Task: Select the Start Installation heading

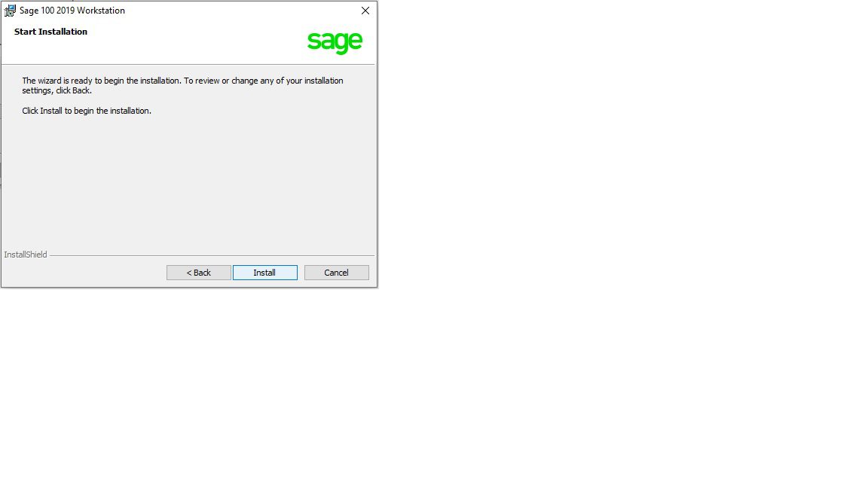Action: [x=51, y=32]
